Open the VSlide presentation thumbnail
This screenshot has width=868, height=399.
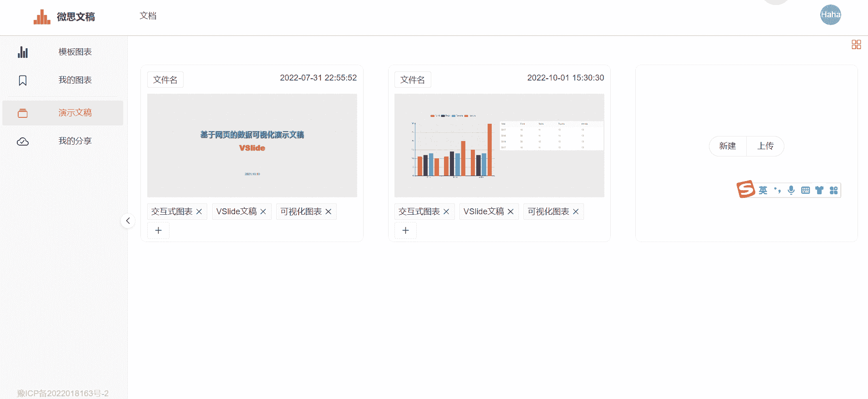pos(252,146)
